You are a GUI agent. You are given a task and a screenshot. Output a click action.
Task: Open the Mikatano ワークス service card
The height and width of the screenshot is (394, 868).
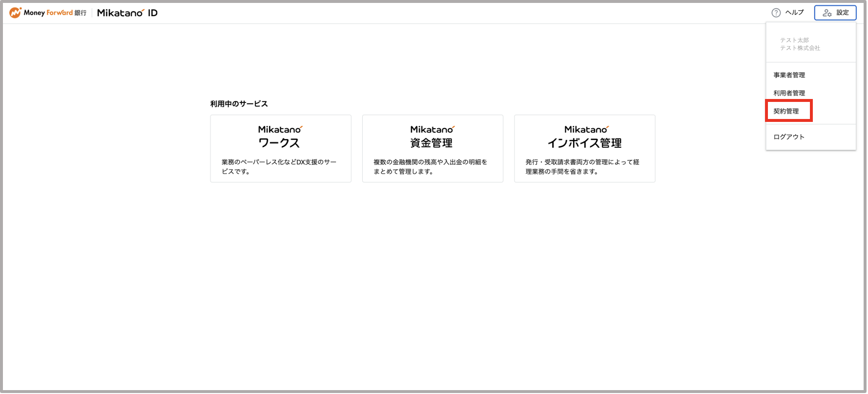tap(281, 149)
